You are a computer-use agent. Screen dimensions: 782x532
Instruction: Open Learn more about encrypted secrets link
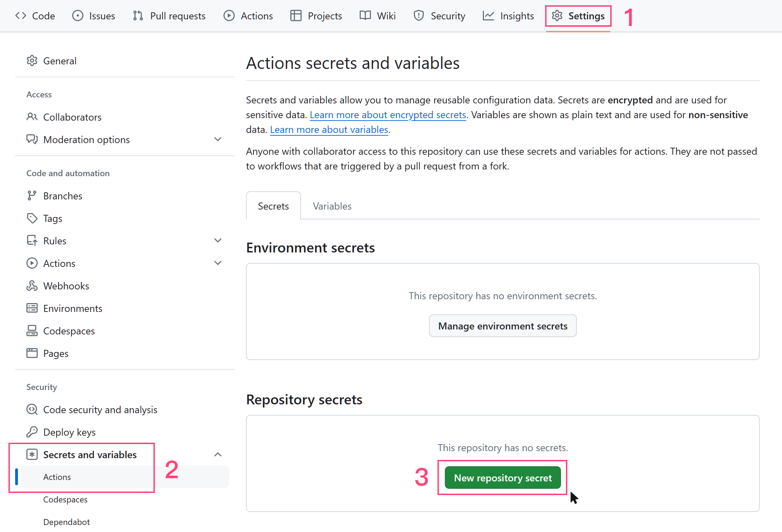(388, 115)
